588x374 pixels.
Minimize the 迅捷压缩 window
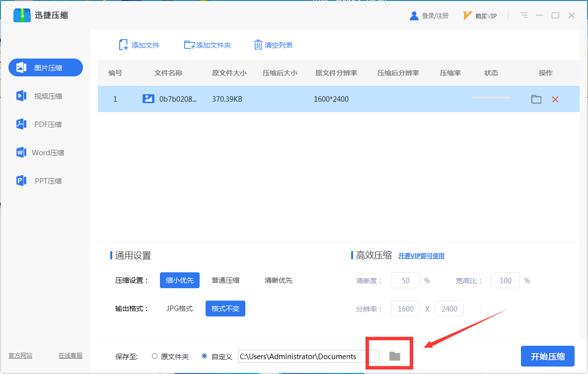tap(540, 15)
